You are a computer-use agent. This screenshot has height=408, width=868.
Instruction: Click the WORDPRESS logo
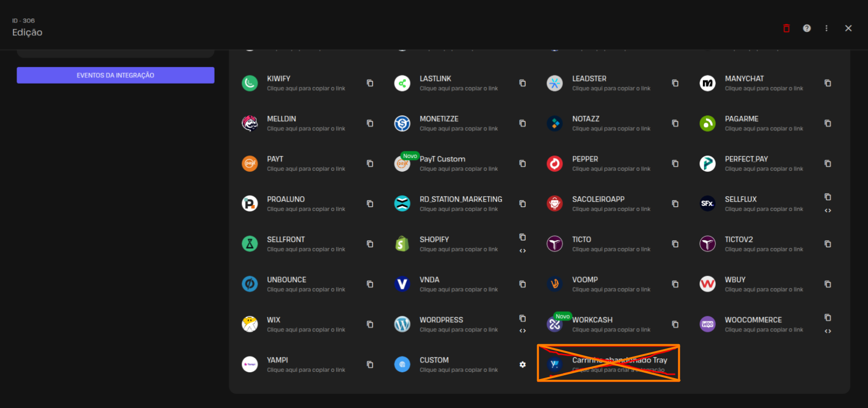402,324
